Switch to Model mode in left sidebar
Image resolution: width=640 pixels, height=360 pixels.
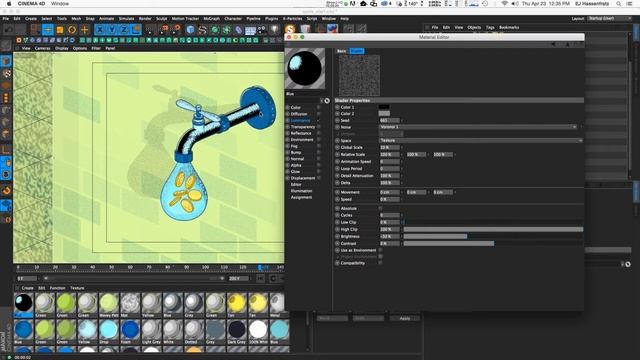point(6,61)
